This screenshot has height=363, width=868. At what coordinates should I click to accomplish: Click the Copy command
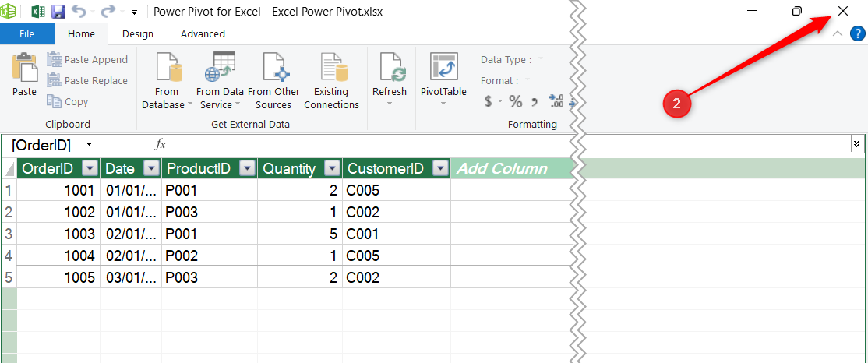tap(68, 101)
